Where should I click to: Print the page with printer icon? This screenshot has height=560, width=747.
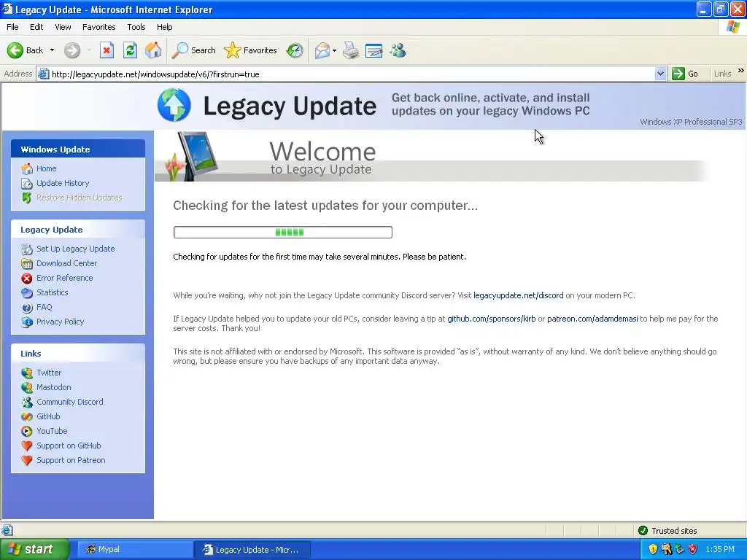[x=351, y=50]
